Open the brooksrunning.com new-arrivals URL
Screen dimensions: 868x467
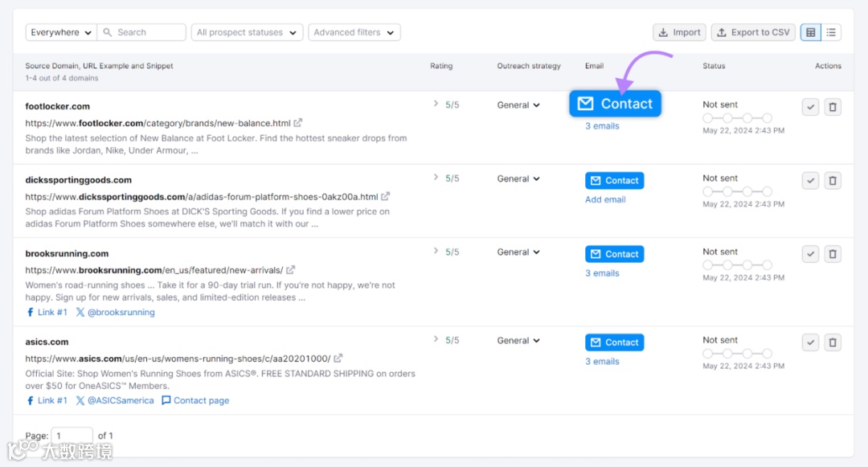[x=154, y=270]
